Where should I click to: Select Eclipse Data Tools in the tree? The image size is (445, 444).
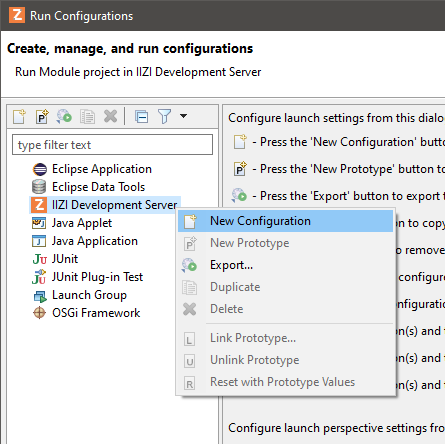(x=98, y=187)
